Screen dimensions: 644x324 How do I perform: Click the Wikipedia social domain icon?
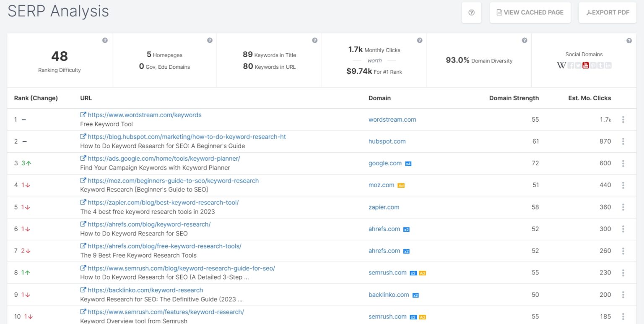[561, 65]
